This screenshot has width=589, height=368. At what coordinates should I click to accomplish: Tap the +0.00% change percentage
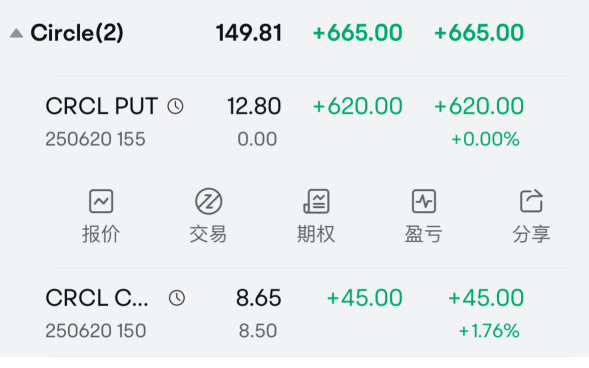(x=485, y=139)
